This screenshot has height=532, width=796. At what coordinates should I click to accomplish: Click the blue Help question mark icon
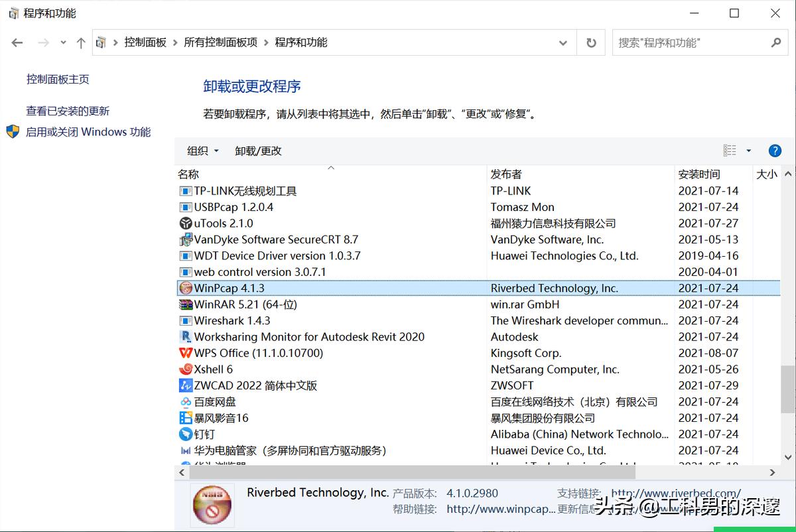tap(775, 150)
